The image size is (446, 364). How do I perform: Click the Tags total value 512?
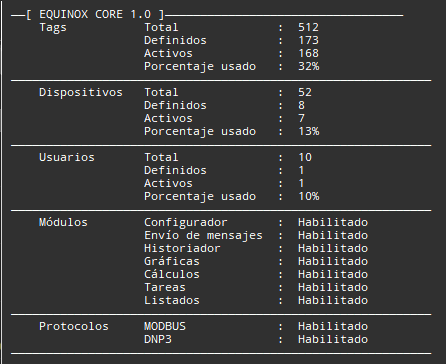point(308,27)
